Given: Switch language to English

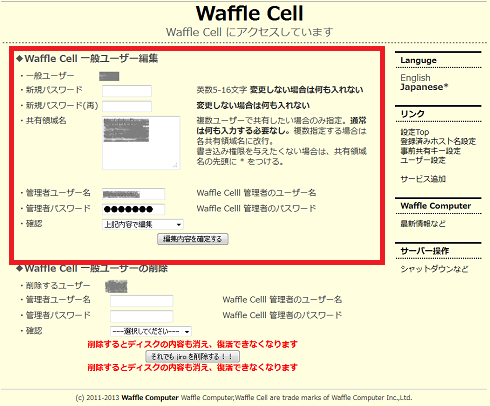Looking at the screenshot, I should click(x=415, y=78).
